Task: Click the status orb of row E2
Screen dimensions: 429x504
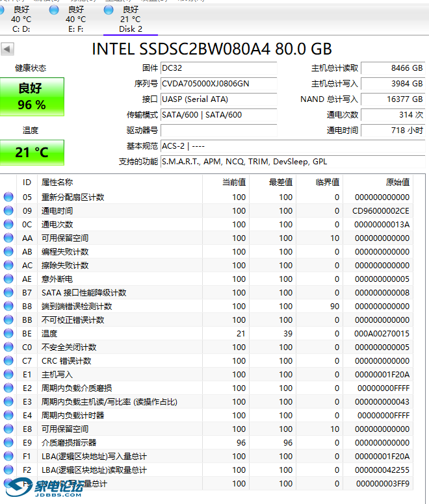Action: pos(8,388)
